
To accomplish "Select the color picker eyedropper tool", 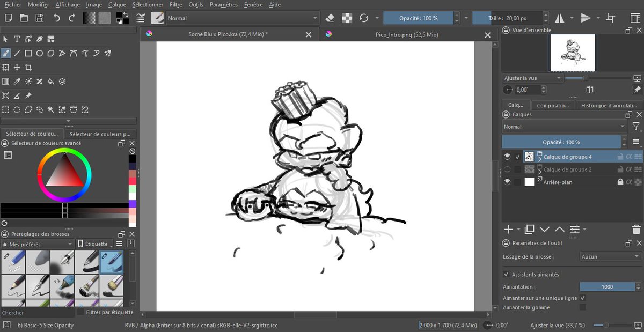I will tap(17, 82).
